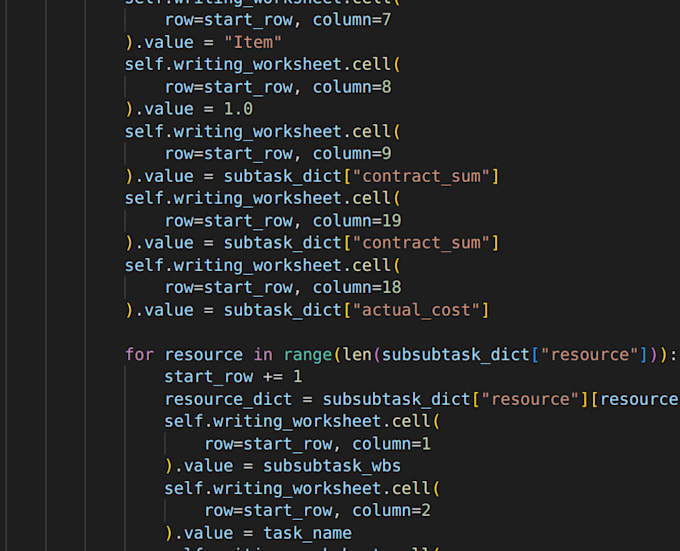Click second "contract_sum" dictionary key
The height and width of the screenshot is (551, 680).
421,243
